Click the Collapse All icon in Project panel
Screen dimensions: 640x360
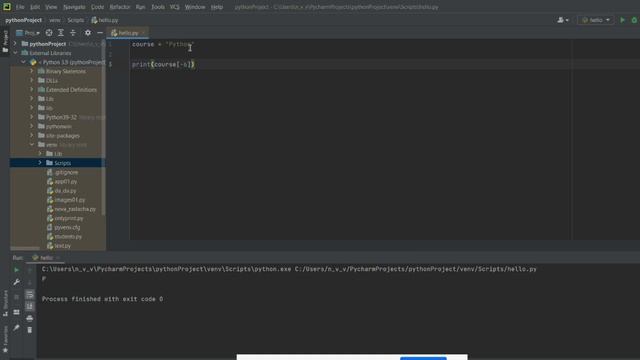(x=73, y=33)
